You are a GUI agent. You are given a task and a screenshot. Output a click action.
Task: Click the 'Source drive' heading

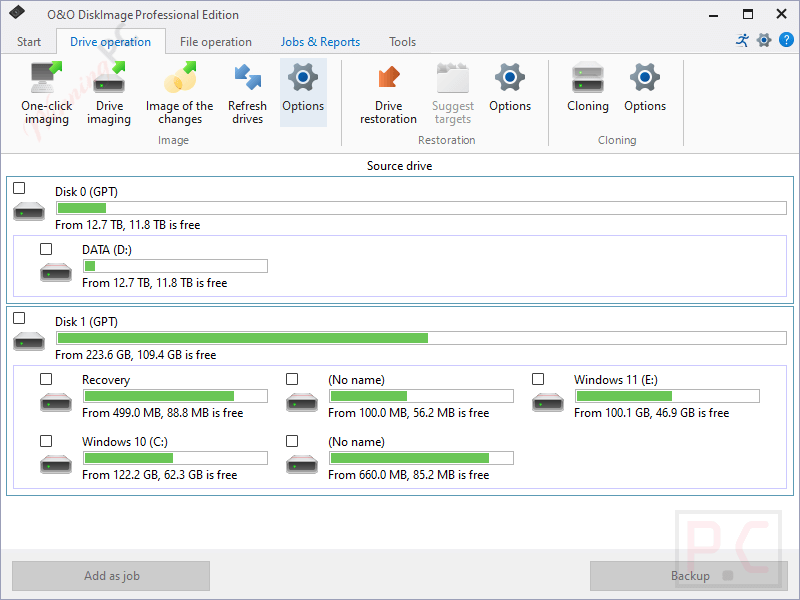click(x=399, y=166)
